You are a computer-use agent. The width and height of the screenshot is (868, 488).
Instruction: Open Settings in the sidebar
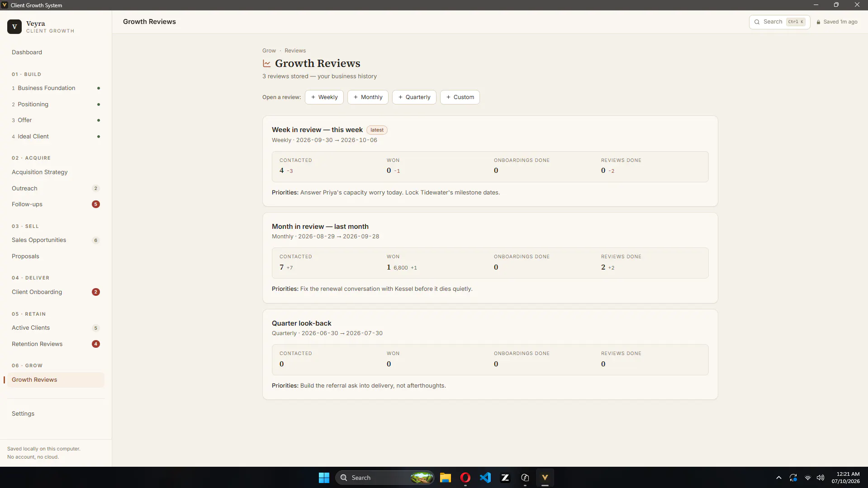[56, 414]
